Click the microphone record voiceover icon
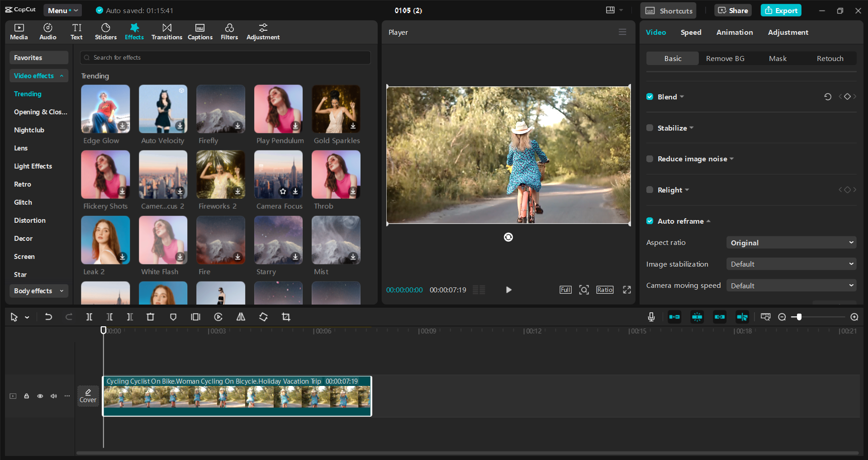The width and height of the screenshot is (868, 460). [x=651, y=317]
